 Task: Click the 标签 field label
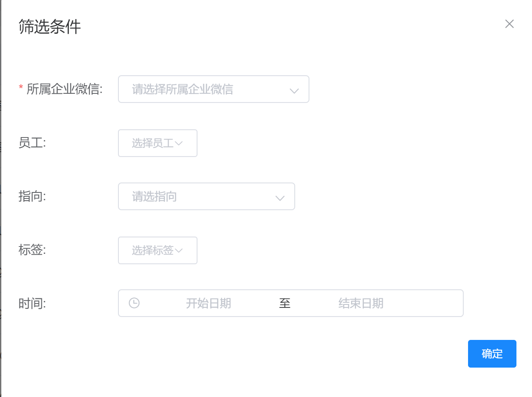(x=32, y=250)
